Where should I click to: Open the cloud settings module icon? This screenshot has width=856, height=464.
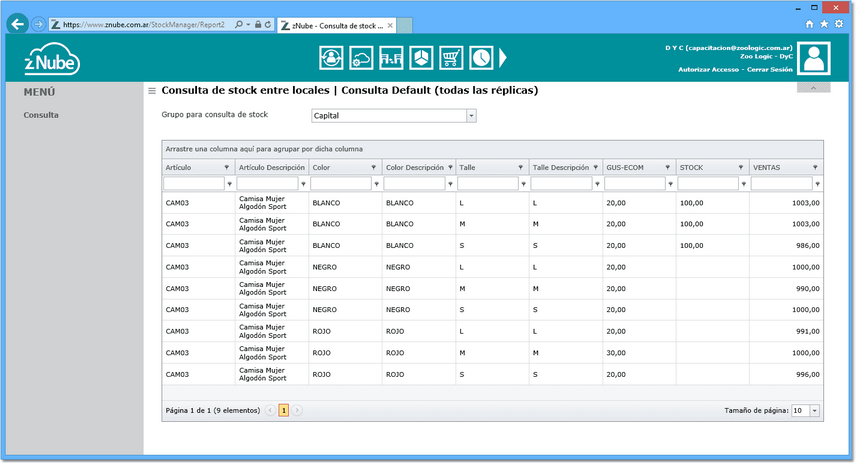pyautogui.click(x=361, y=58)
